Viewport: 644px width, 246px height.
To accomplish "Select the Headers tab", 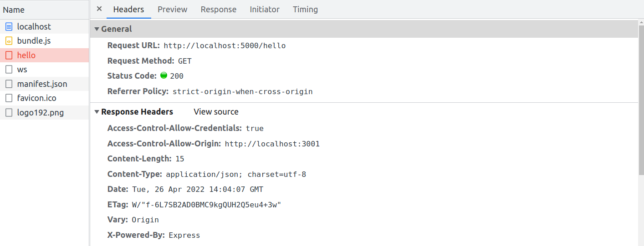I will 128,9.
